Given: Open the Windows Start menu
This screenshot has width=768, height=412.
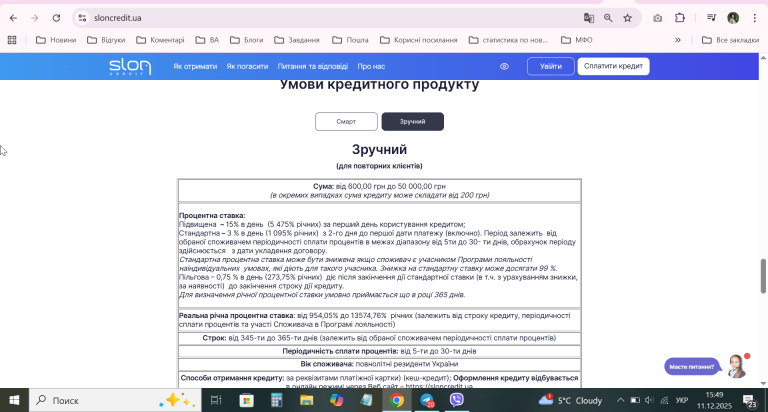Looking at the screenshot, I should coord(14,400).
